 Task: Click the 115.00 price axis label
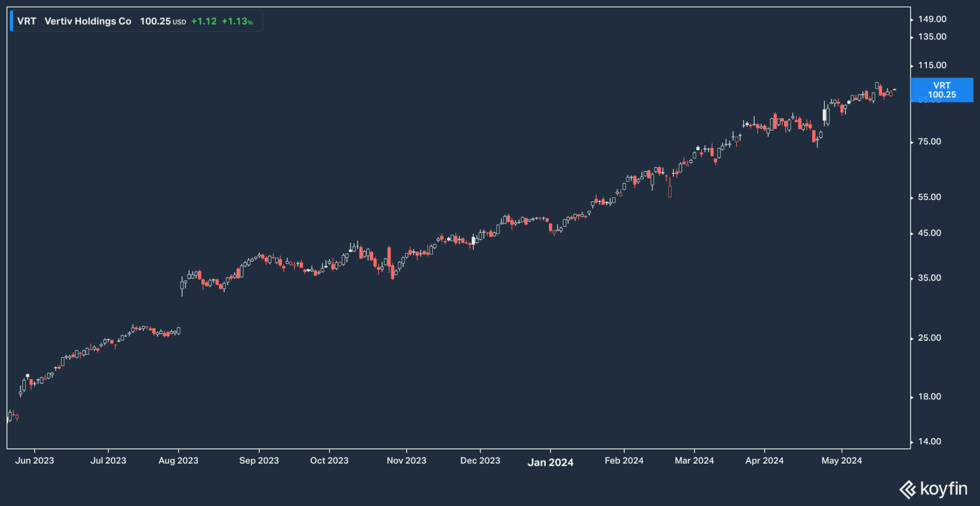[x=932, y=65]
